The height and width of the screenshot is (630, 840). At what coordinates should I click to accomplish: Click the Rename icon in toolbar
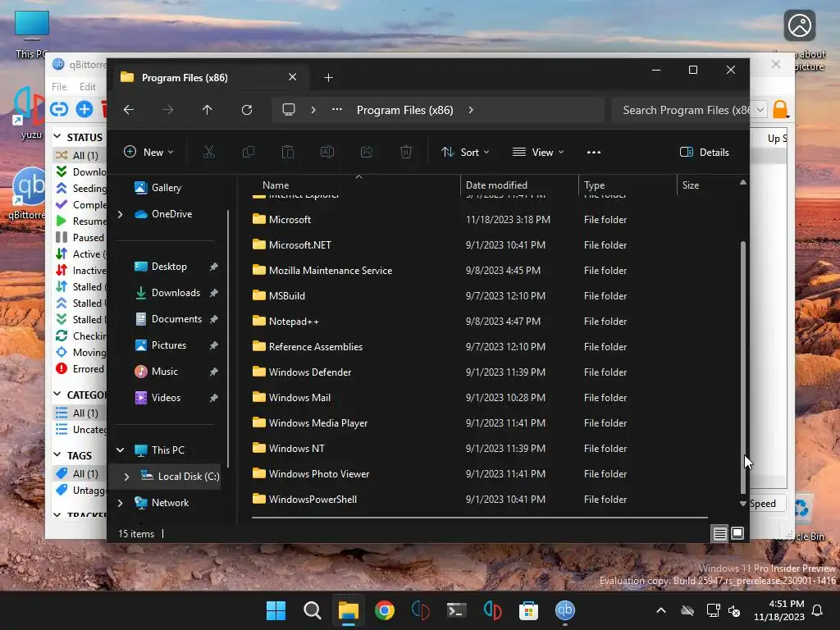327,152
